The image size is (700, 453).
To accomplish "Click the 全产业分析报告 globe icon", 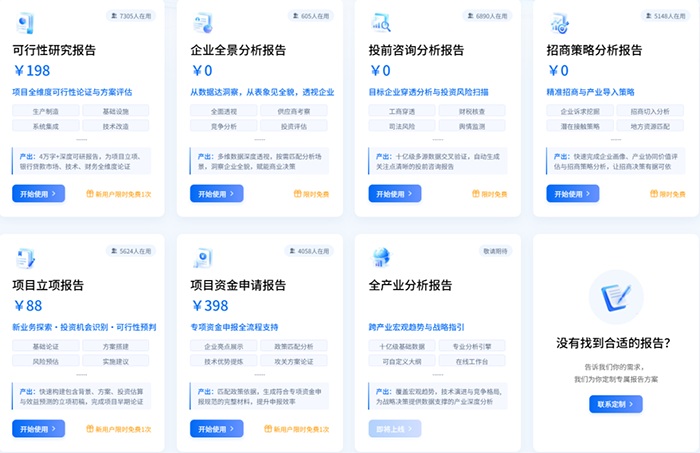I will click(381, 258).
